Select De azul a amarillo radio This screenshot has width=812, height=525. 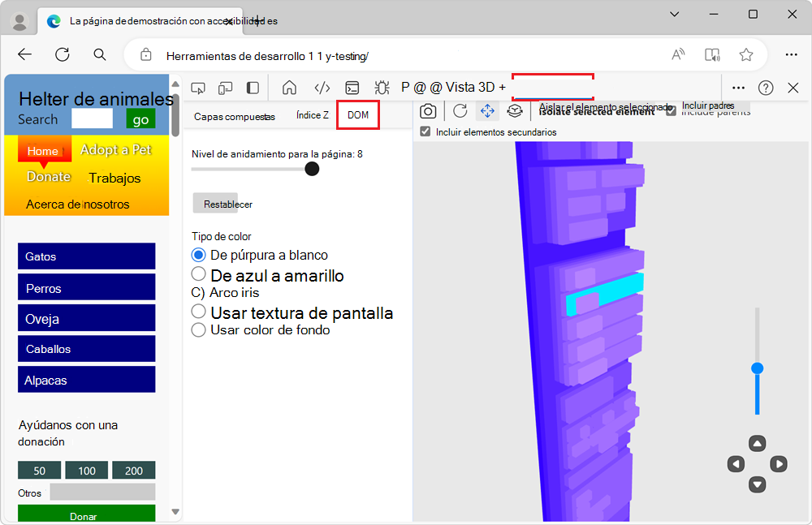pyautogui.click(x=198, y=273)
